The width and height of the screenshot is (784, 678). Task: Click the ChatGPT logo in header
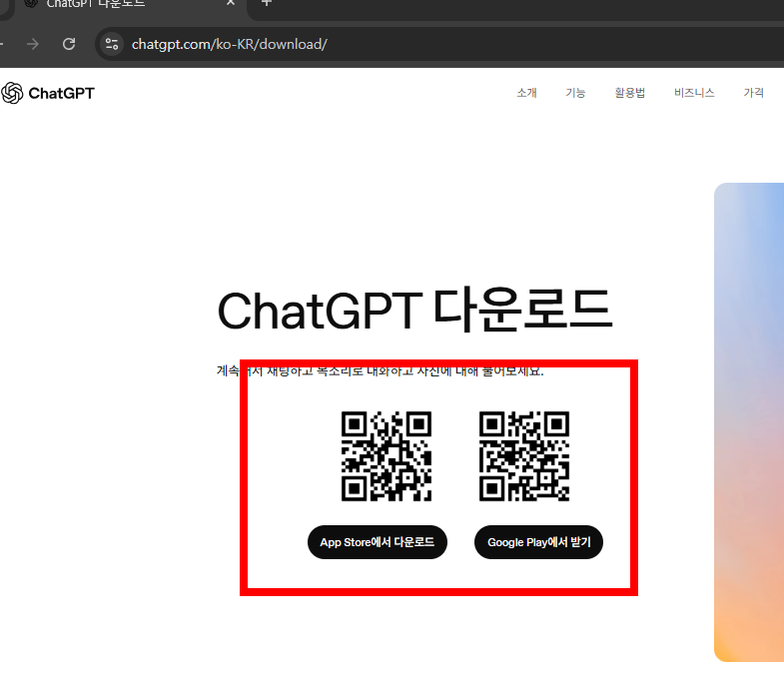click(x=48, y=93)
